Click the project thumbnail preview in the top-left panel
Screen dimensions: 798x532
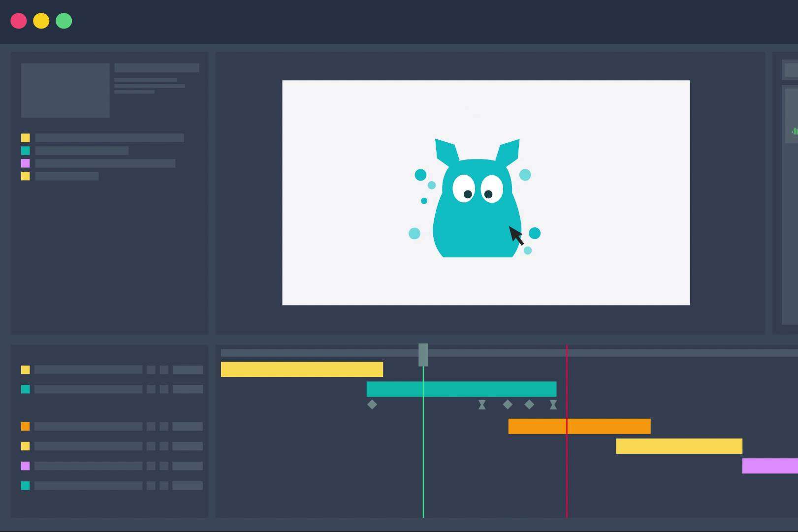point(65,90)
